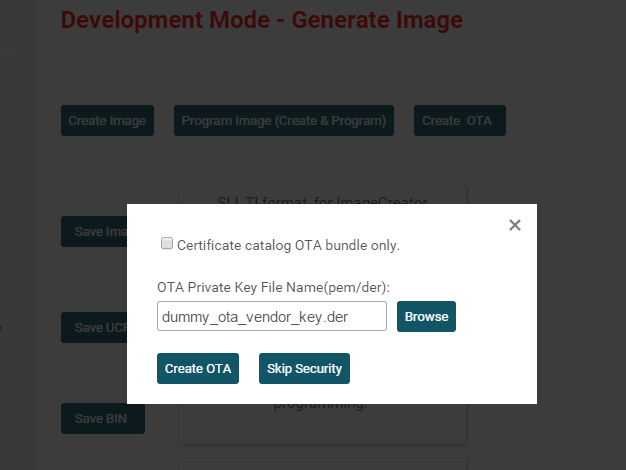This screenshot has height=470, width=626.
Task: Click the Save BIN button
Action: pos(103,419)
